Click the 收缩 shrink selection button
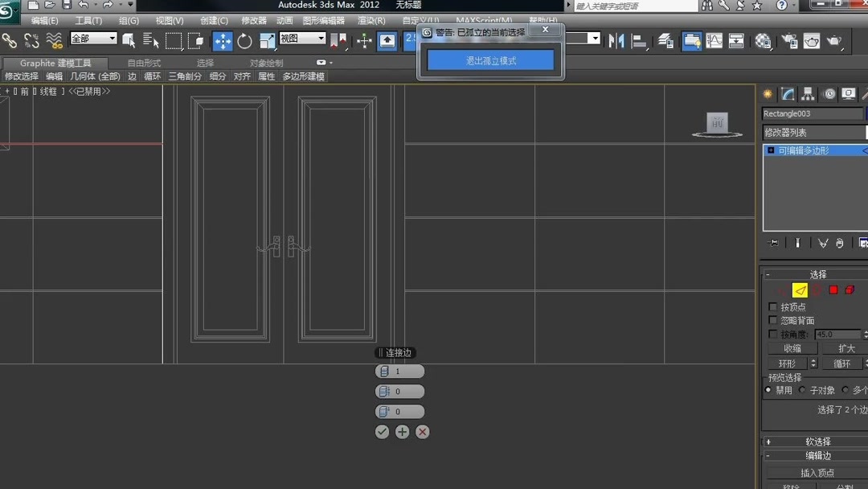Screen dimensions: 868x489 [x=792, y=347]
